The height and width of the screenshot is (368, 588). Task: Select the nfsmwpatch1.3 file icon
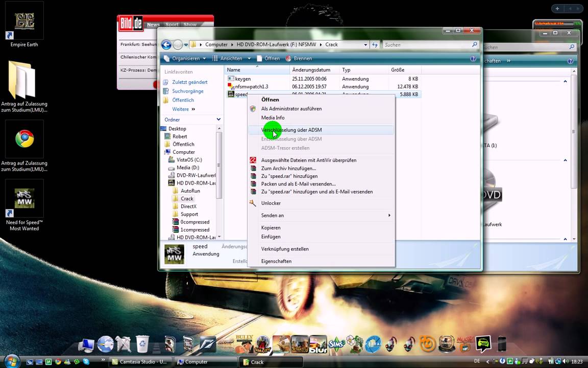(231, 86)
